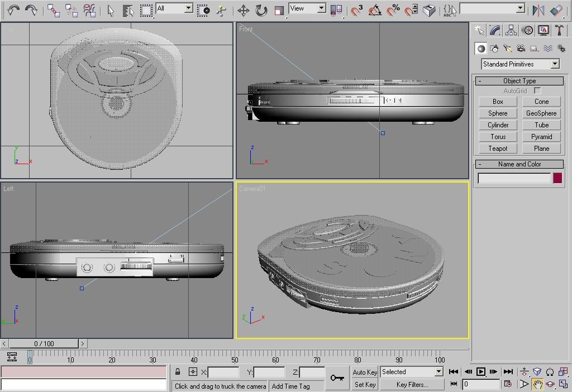Click the GeoSphere primitive button
Viewport: 572px width, 392px height.
541,113
